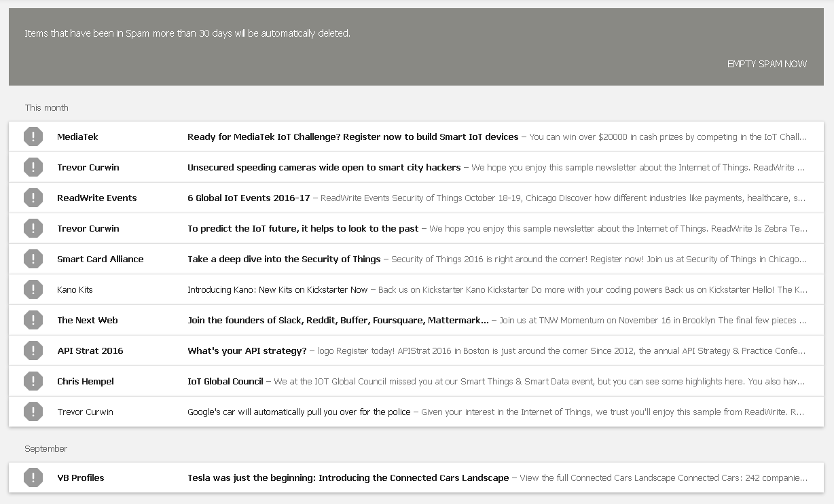Open the 'What's your API strategy?' subject

point(247,350)
